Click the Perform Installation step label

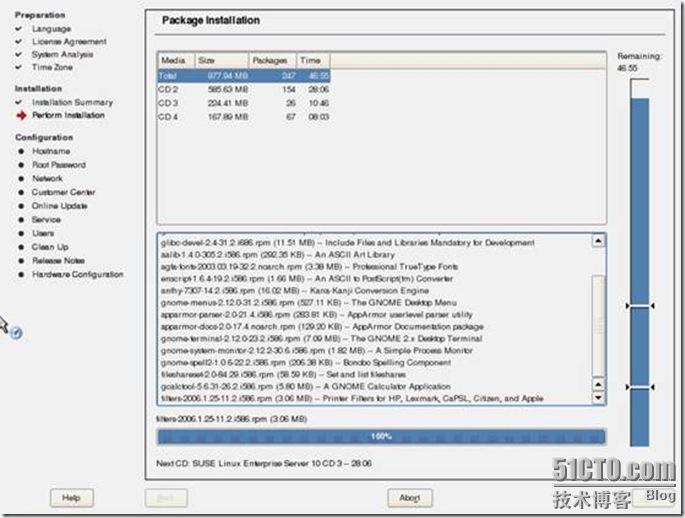tap(69, 115)
